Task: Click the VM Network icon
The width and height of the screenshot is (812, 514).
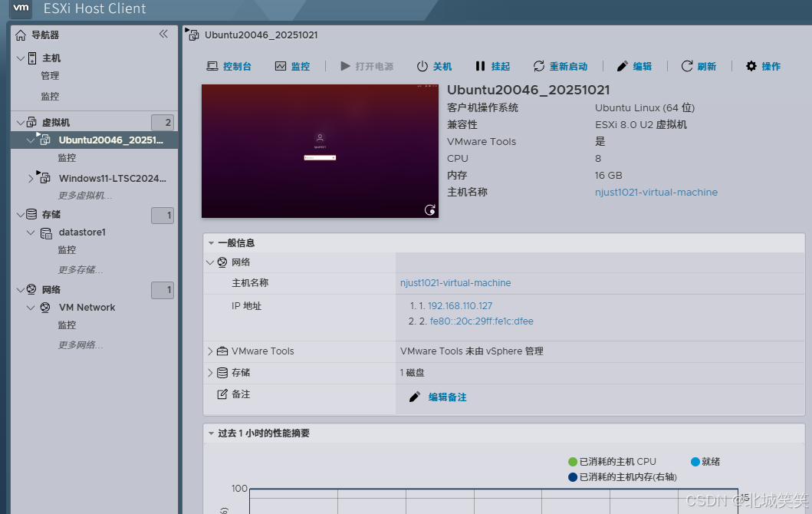Action: pos(45,308)
